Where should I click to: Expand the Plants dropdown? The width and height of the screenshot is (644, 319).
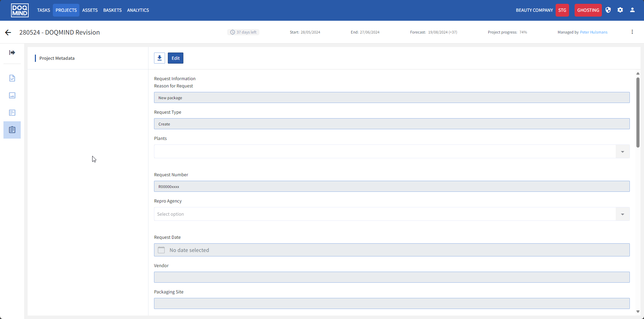[622, 152]
